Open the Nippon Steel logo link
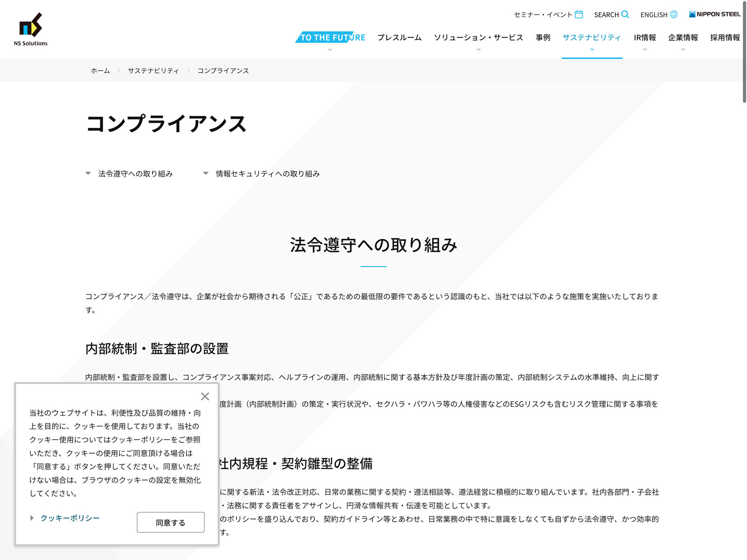Viewport: 747px width, 560px height. pyautogui.click(x=714, y=14)
